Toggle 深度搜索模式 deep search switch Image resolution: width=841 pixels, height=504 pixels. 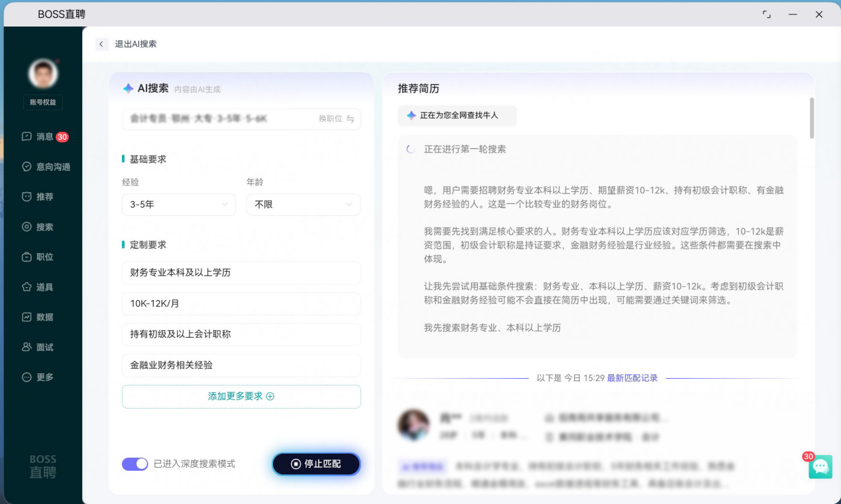point(135,464)
